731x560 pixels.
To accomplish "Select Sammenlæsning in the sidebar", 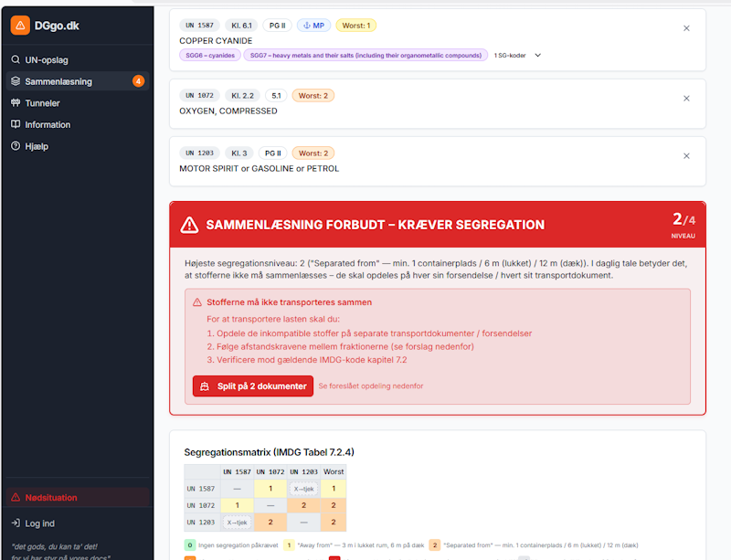I will click(x=58, y=81).
